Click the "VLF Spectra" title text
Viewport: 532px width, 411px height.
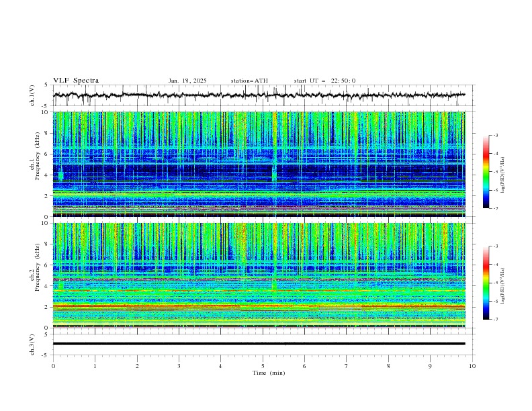click(76, 81)
